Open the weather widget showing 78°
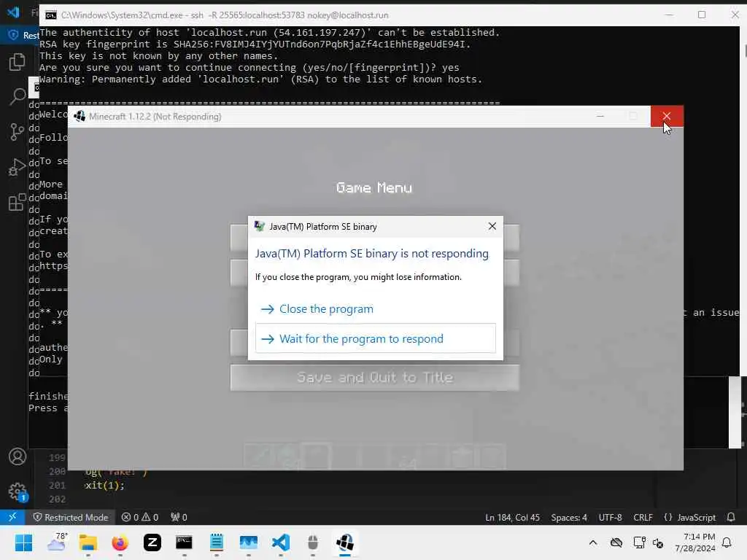The image size is (747, 560). point(57,542)
